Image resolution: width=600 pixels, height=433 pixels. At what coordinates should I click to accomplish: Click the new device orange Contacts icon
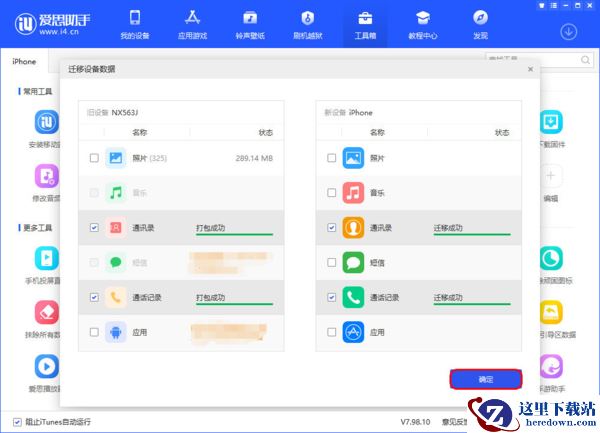tap(353, 228)
